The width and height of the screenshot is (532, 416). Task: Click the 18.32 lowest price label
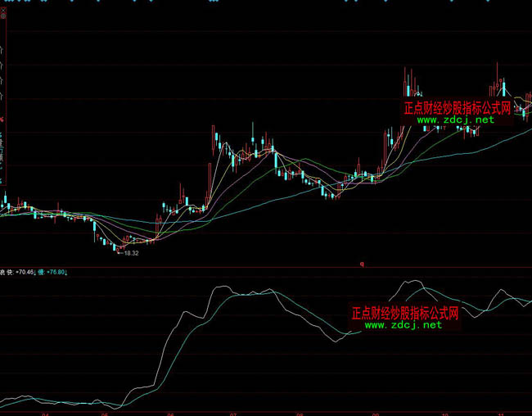point(131,254)
